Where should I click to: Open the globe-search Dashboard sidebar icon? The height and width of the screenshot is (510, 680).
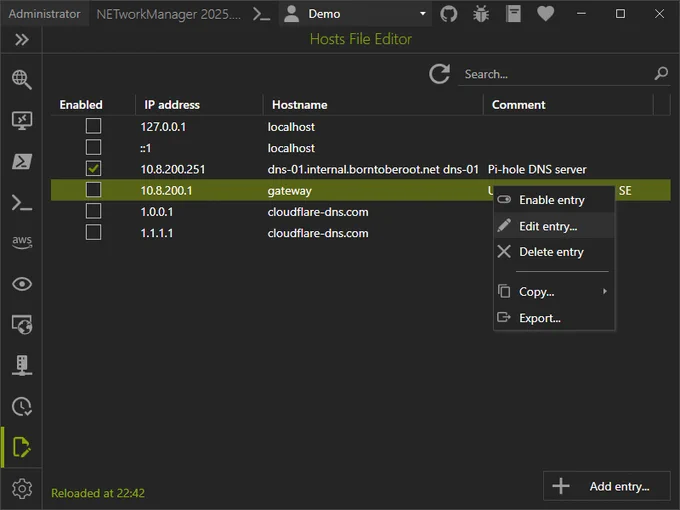point(22,80)
